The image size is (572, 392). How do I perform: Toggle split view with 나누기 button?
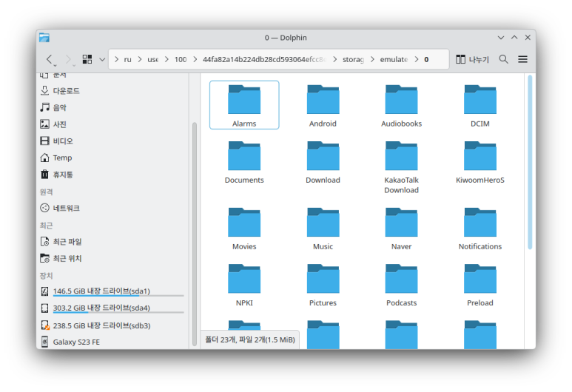pyautogui.click(x=472, y=59)
